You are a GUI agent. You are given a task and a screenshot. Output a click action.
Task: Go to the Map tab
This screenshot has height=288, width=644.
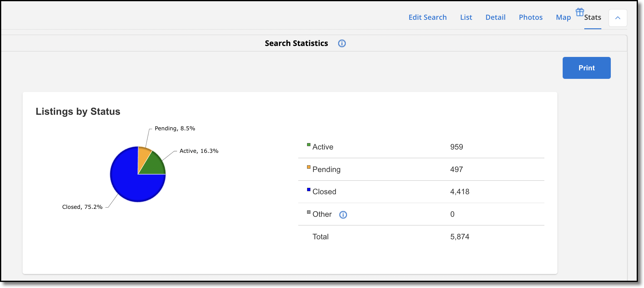(563, 17)
